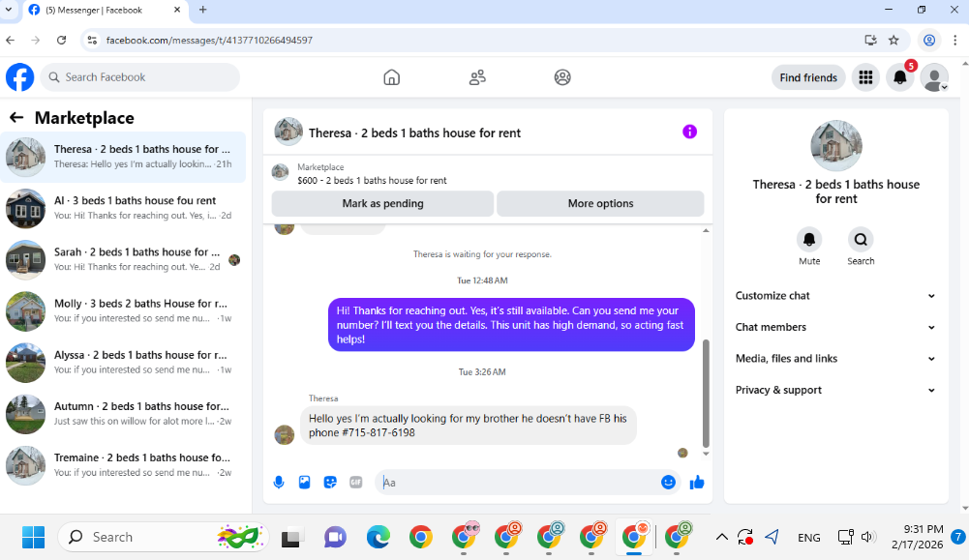Click the Search Facebook field
The height and width of the screenshot is (560, 969).
point(140,77)
